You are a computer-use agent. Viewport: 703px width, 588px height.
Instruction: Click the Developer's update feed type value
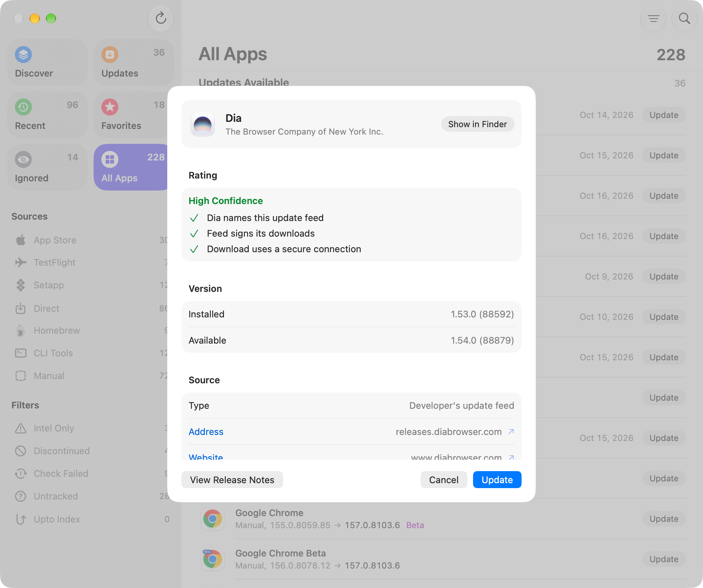(x=462, y=406)
